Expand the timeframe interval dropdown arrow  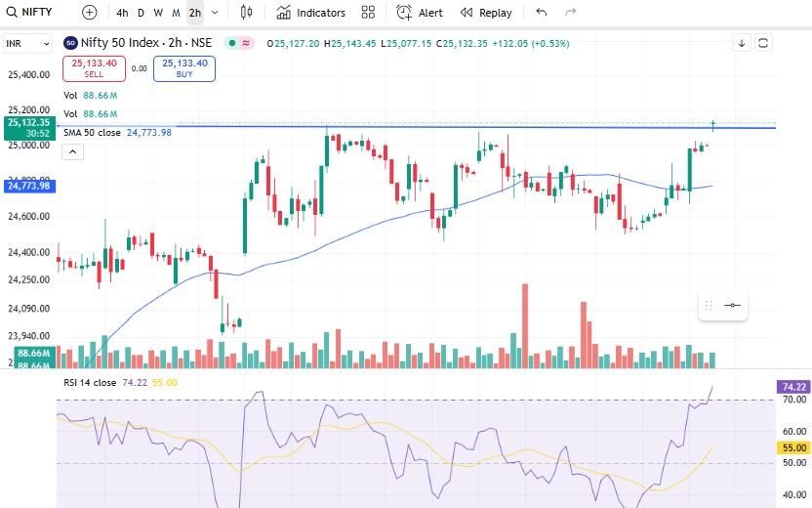(215, 13)
